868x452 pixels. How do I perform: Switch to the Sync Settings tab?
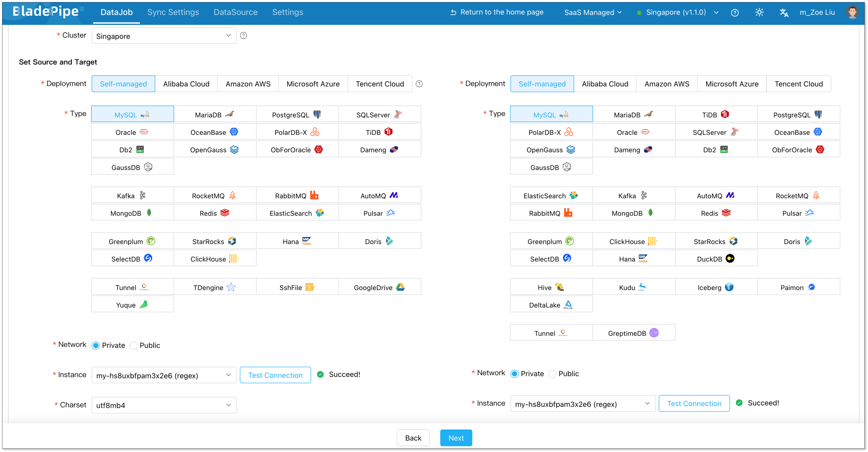(x=173, y=12)
